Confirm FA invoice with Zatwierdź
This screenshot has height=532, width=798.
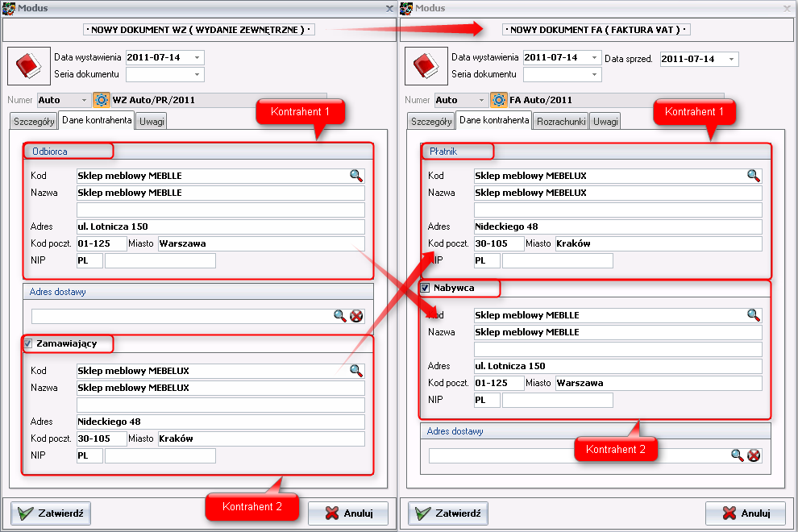coord(448,513)
